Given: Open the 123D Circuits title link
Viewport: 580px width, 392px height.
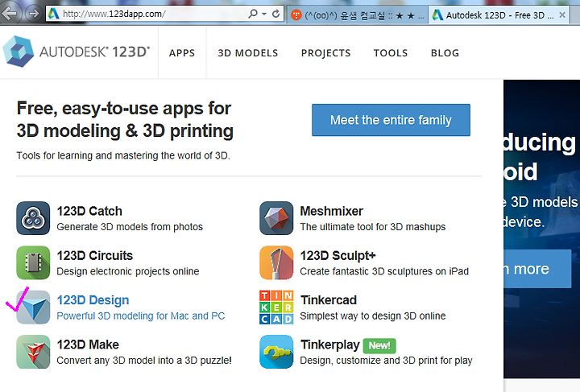Looking at the screenshot, I should [95, 256].
